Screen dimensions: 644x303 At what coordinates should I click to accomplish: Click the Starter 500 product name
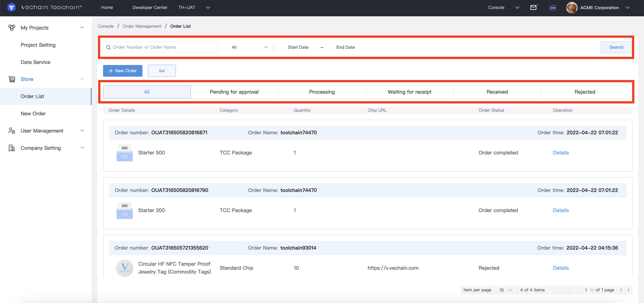point(151,153)
